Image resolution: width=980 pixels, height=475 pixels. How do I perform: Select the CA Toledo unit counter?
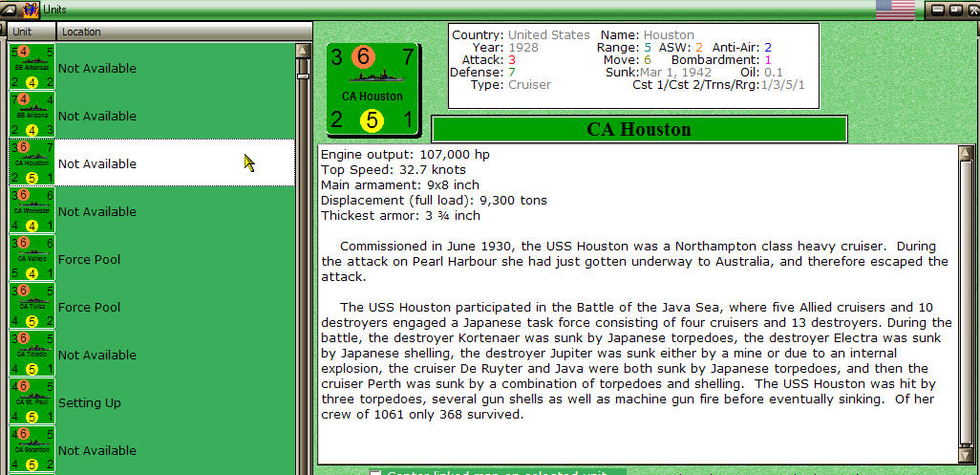(32, 355)
